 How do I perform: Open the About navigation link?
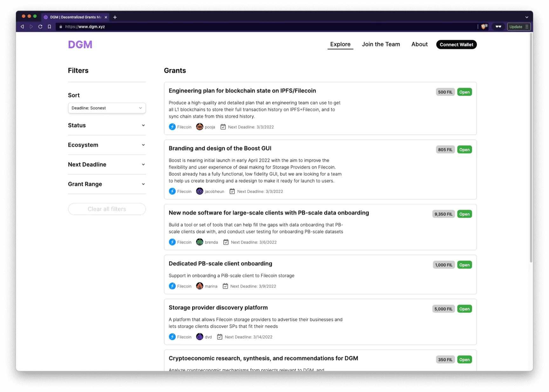419,44
